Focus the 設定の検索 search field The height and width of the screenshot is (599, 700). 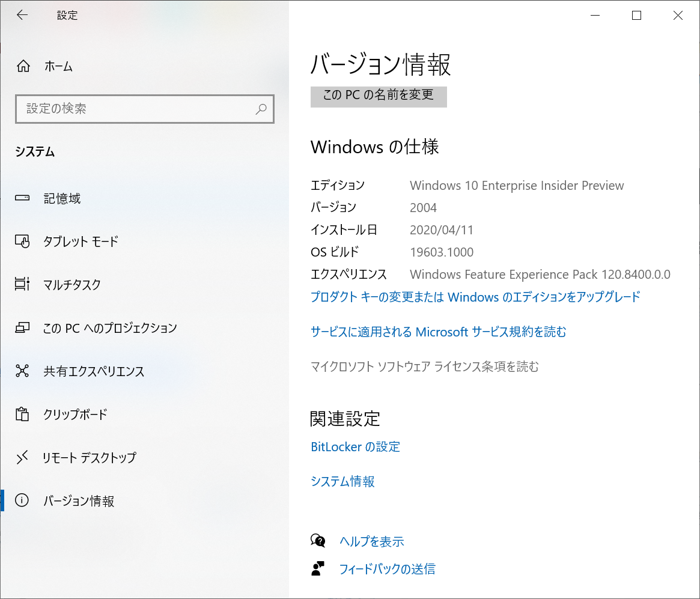[145, 109]
